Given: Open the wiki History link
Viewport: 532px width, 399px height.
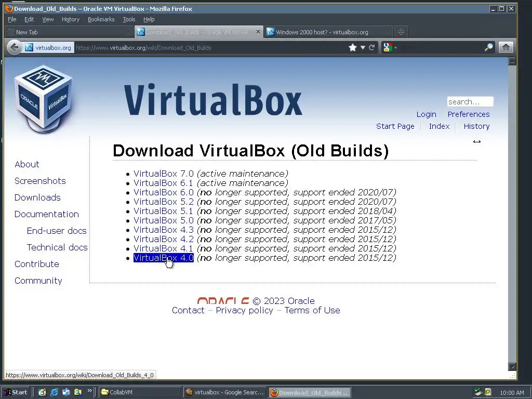Looking at the screenshot, I should (477, 126).
